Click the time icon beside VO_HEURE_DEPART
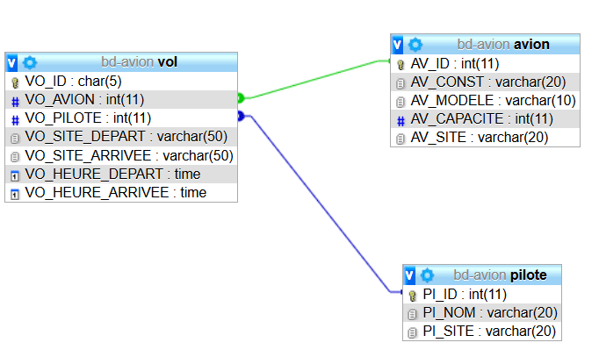This screenshot has width=599, height=364. point(15,175)
